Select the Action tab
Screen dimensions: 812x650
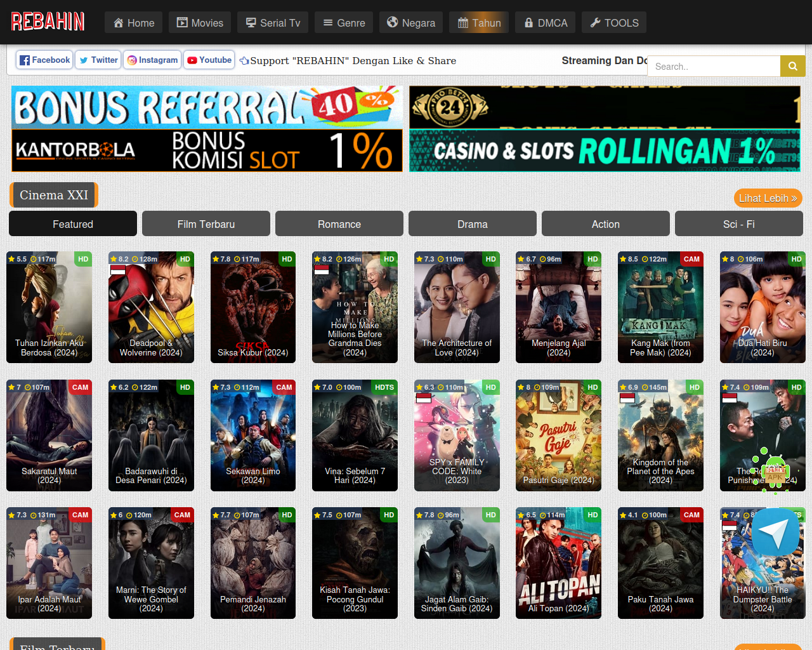[606, 223]
